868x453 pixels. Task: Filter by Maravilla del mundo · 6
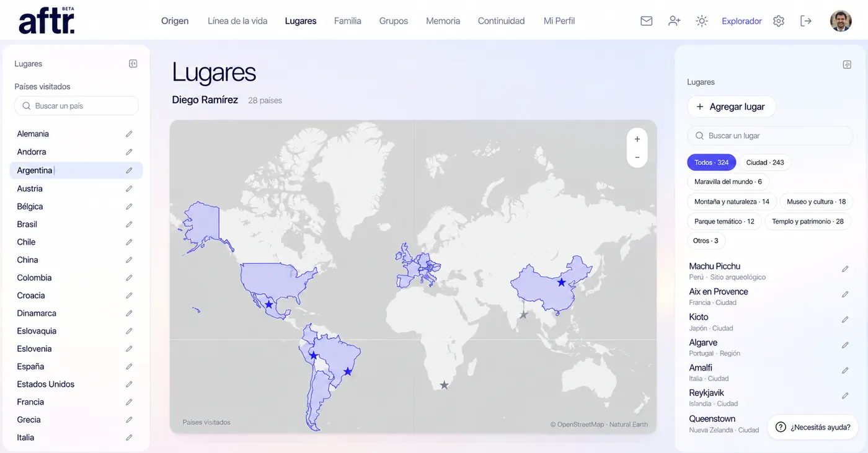point(728,182)
